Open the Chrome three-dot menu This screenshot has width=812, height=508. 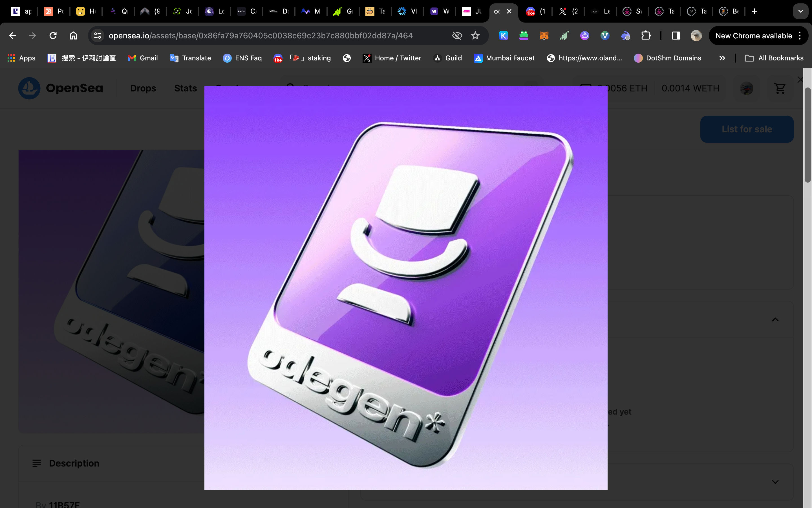coord(800,36)
